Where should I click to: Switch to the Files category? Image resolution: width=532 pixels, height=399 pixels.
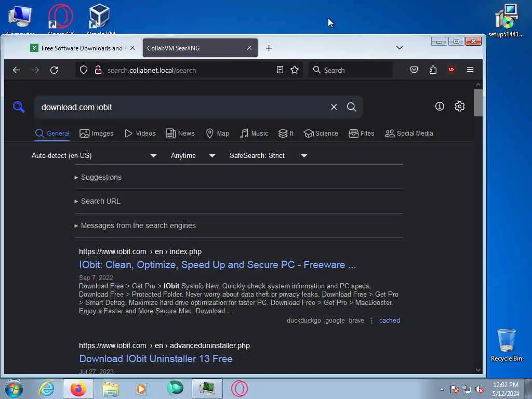click(362, 134)
